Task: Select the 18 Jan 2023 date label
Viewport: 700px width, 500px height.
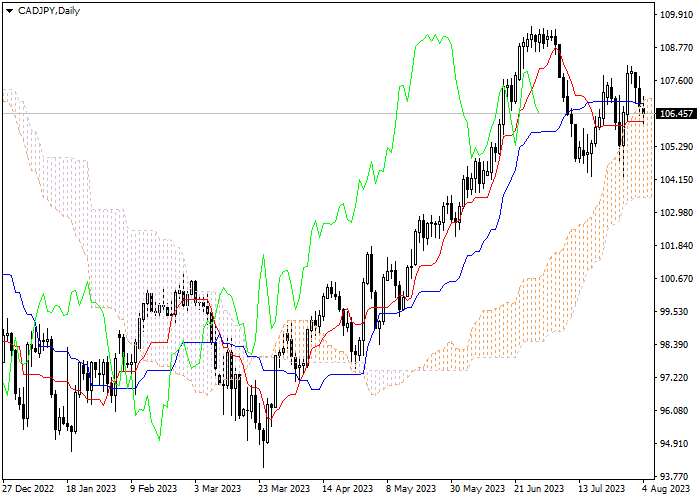Action: [x=91, y=489]
